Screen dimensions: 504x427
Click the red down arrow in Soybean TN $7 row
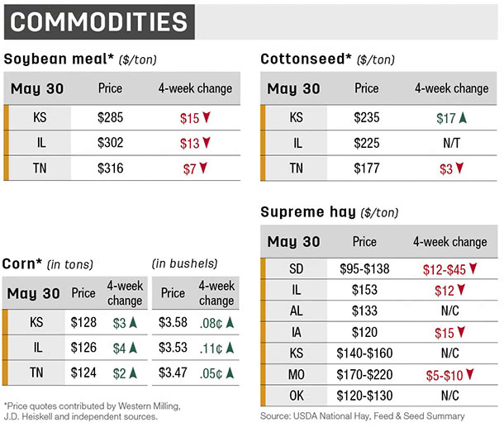point(203,168)
